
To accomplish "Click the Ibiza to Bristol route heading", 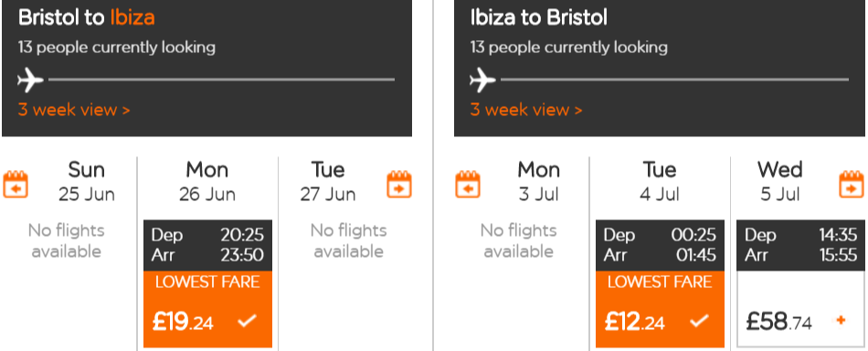I will tap(539, 17).
